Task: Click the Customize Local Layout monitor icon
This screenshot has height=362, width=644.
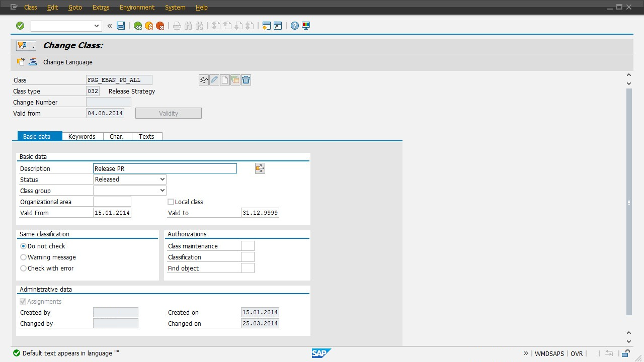Action: click(306, 26)
